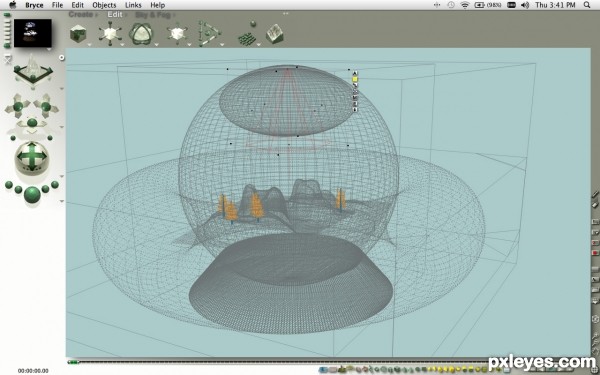Toggle the background paper button on right strip
This screenshot has height=375, width=600.
pos(595,269)
